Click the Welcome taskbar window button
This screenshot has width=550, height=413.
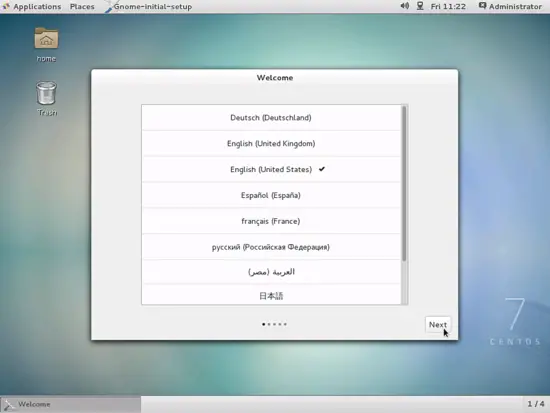[x=71, y=404]
